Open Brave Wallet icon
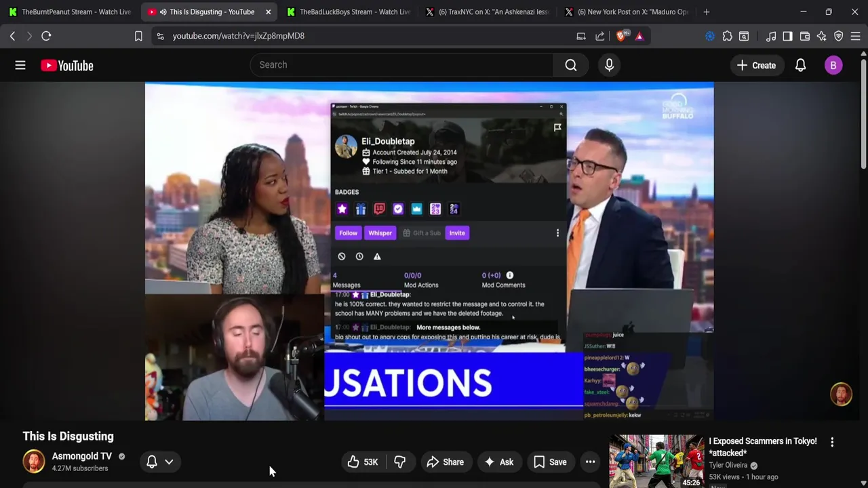Screen dimensions: 868x488 pyautogui.click(x=805, y=36)
